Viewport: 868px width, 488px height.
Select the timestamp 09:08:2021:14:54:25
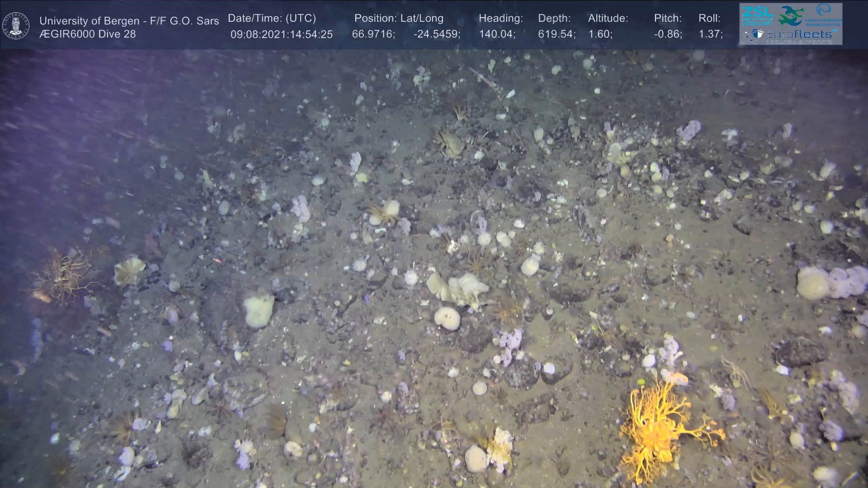point(281,34)
